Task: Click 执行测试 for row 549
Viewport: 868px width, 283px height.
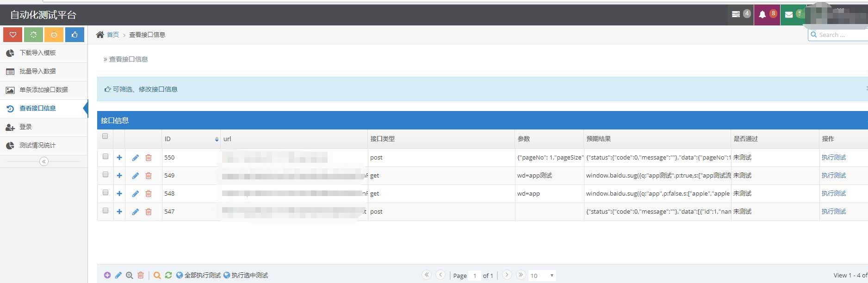Action: [834, 176]
